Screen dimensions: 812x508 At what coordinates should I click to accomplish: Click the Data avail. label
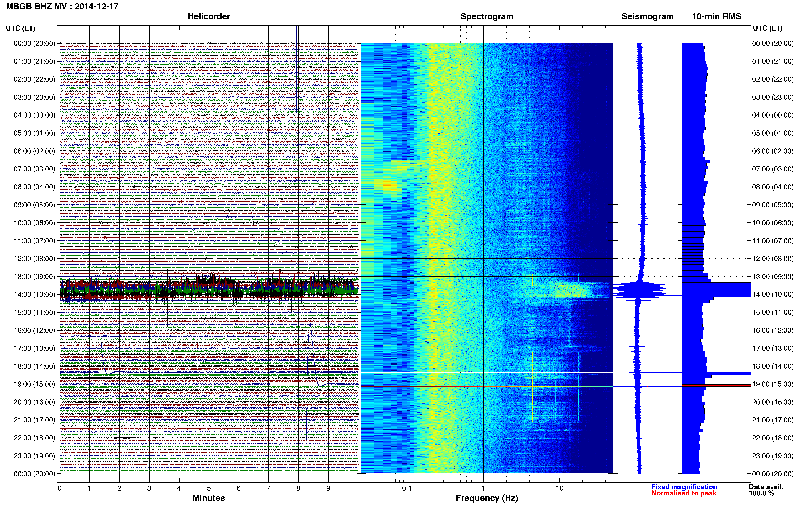[766, 487]
